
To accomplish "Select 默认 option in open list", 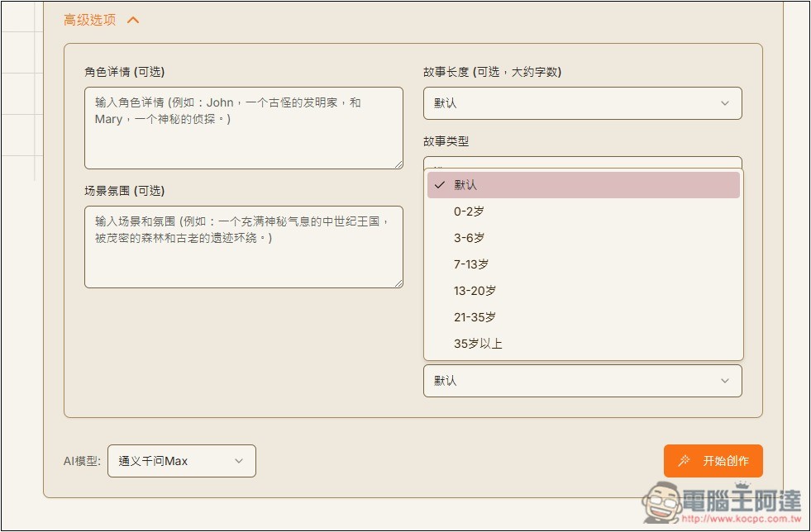I will 584,185.
